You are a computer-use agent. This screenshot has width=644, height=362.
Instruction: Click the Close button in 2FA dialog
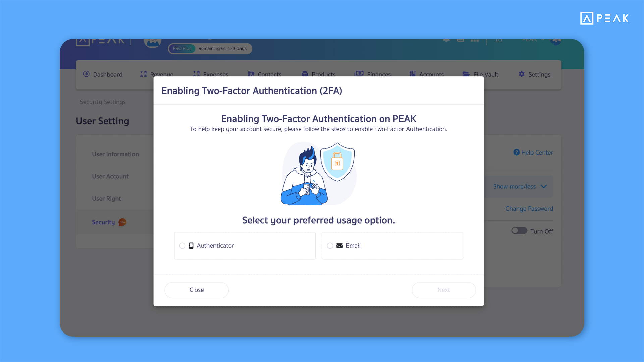[x=197, y=290]
